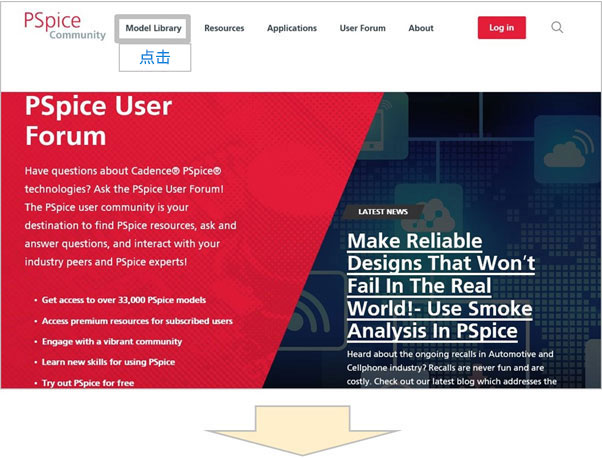Open the Resources menu
This screenshot has width=602, height=458.
(224, 28)
